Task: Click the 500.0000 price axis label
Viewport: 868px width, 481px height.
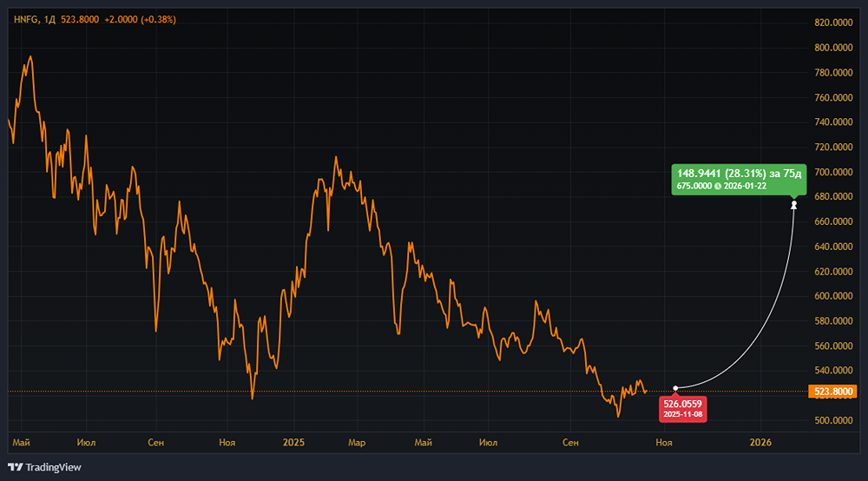Action: [x=833, y=421]
